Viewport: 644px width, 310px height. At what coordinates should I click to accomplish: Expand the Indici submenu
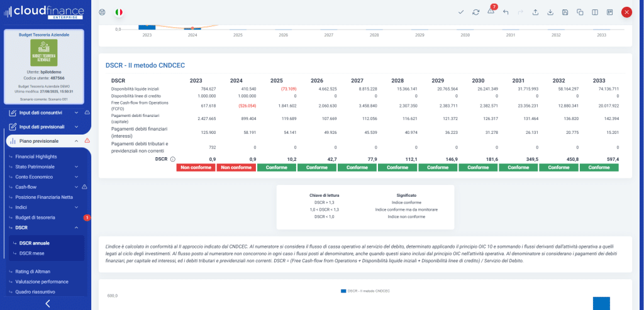click(76, 207)
